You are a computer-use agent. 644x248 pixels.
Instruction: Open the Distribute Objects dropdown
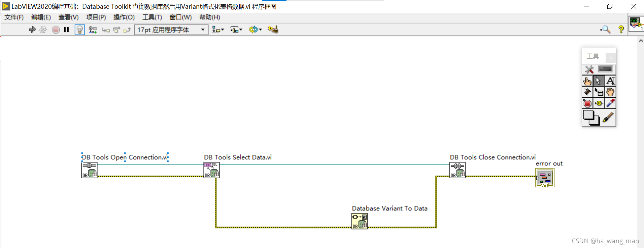click(x=236, y=30)
